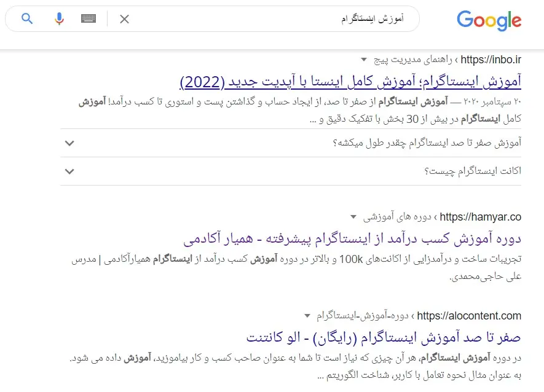
Task: Open the free Alo Content Instagram tutorial result
Action: [387, 337]
